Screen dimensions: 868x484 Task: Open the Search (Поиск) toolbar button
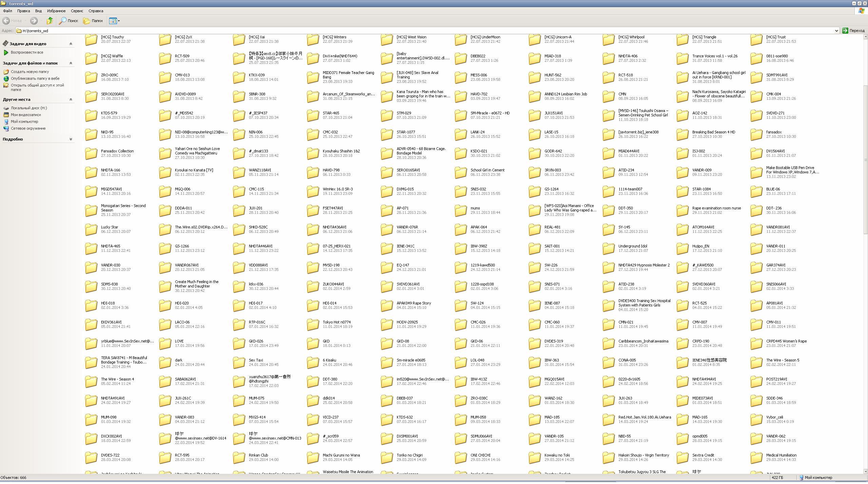pyautogui.click(x=69, y=21)
